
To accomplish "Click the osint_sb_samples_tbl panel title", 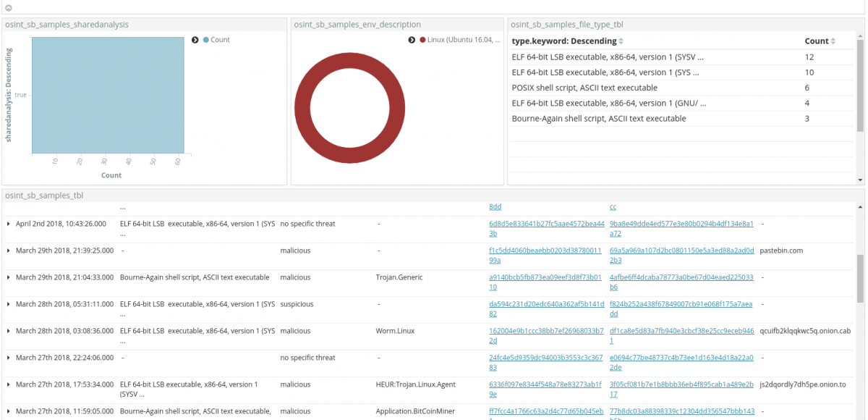I will coord(45,196).
